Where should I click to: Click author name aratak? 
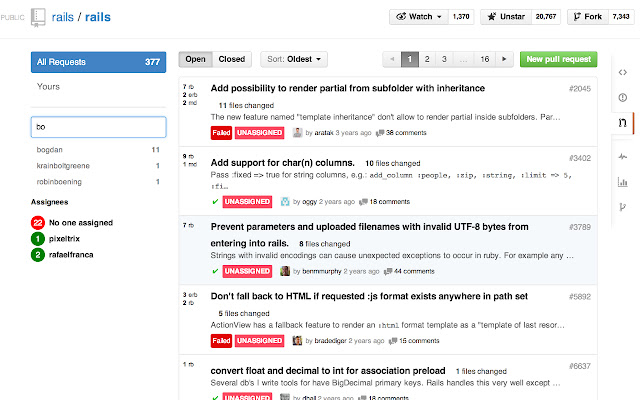pos(324,133)
